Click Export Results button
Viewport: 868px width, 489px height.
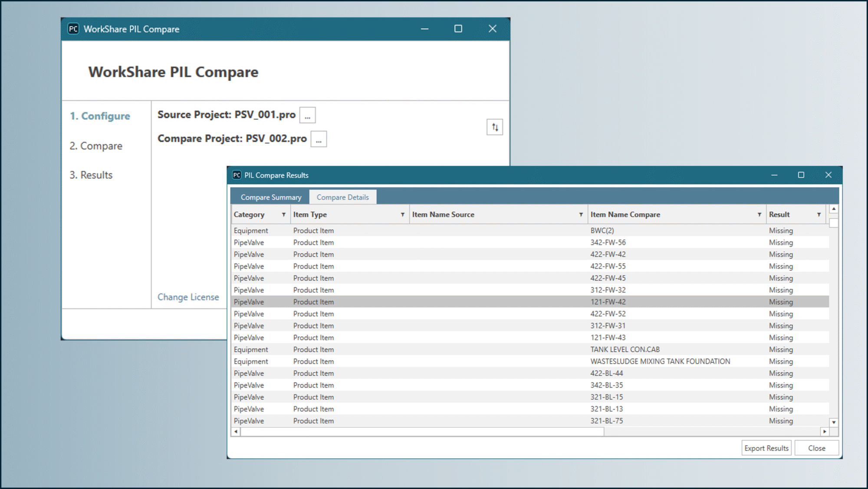tap(766, 448)
